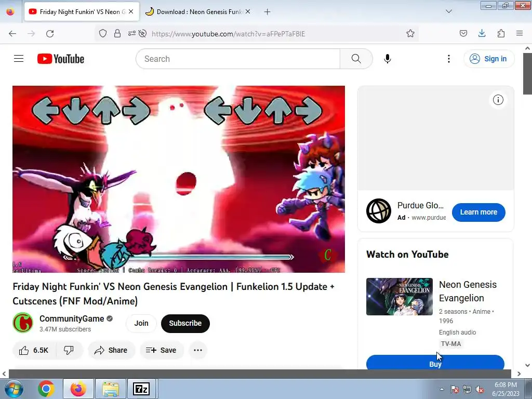532x399 pixels.
Task: Open the YouTube guide hamburger menu
Action: click(x=19, y=59)
